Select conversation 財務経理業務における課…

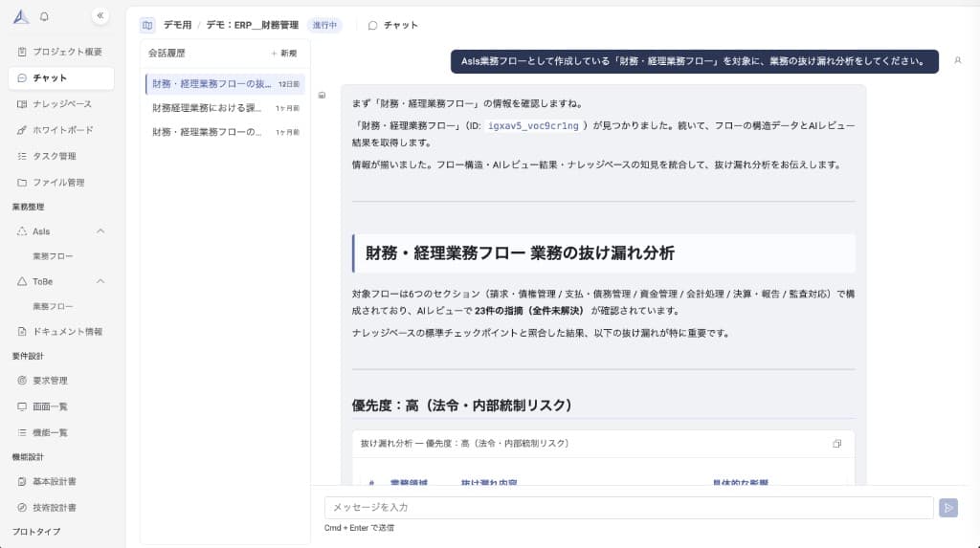pos(225,108)
